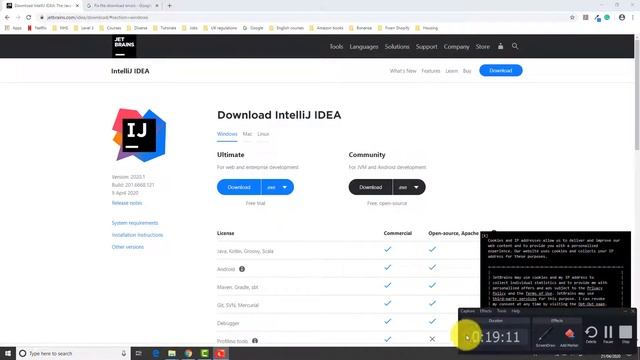
Task: Open Chrome from the taskbar
Action: pyautogui.click(x=188, y=353)
